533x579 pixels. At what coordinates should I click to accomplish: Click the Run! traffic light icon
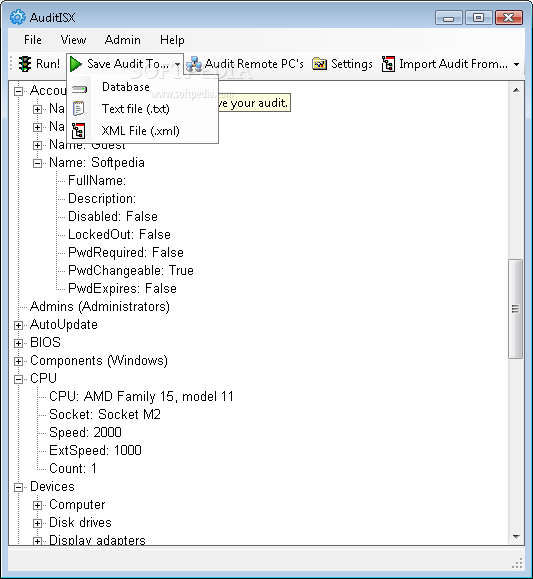click(25, 64)
